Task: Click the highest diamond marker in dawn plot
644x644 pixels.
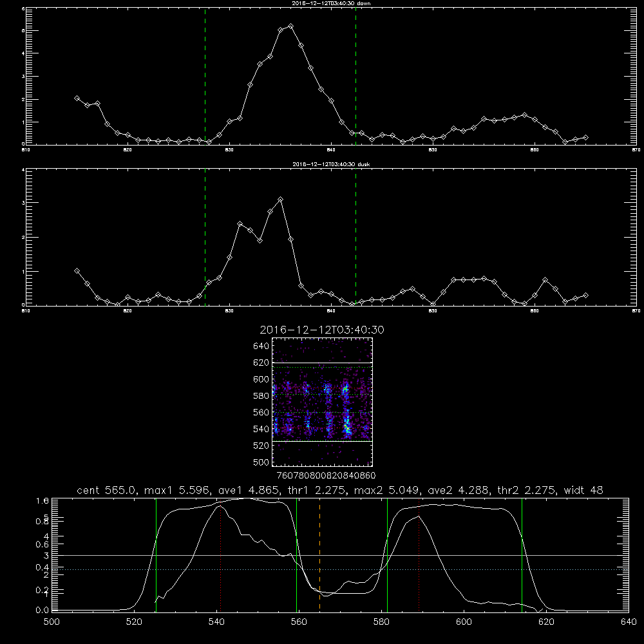Action: (291, 26)
